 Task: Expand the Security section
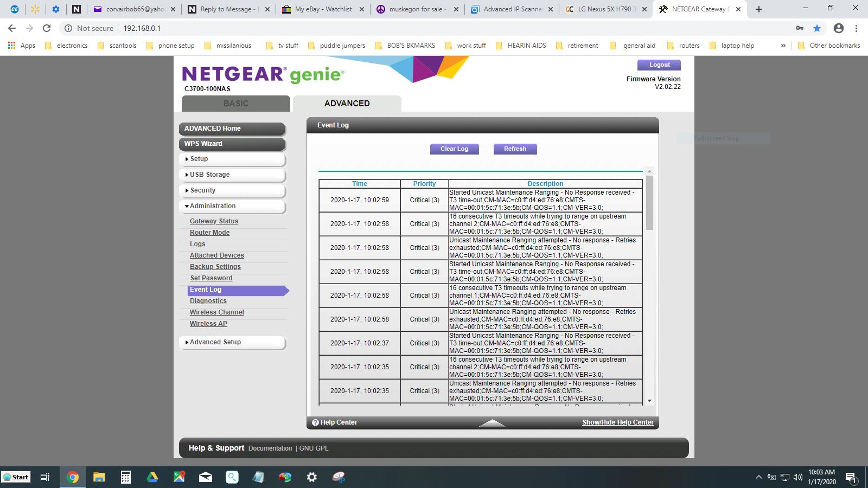pyautogui.click(x=232, y=190)
